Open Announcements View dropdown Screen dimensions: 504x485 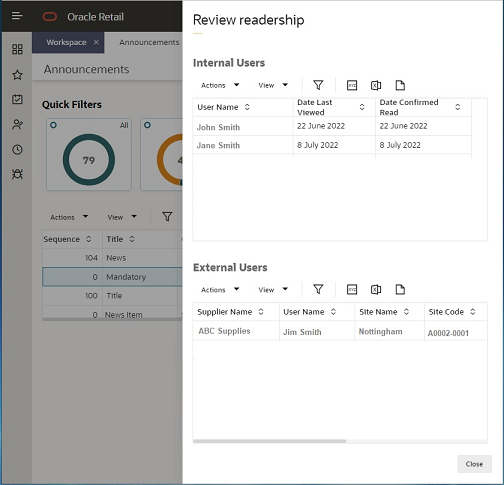[122, 217]
